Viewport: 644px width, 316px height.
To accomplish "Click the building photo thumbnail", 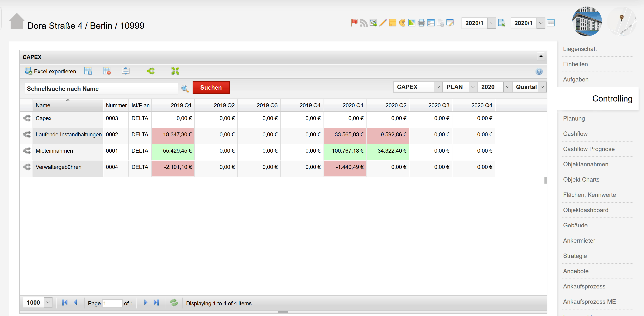I will pos(587,22).
